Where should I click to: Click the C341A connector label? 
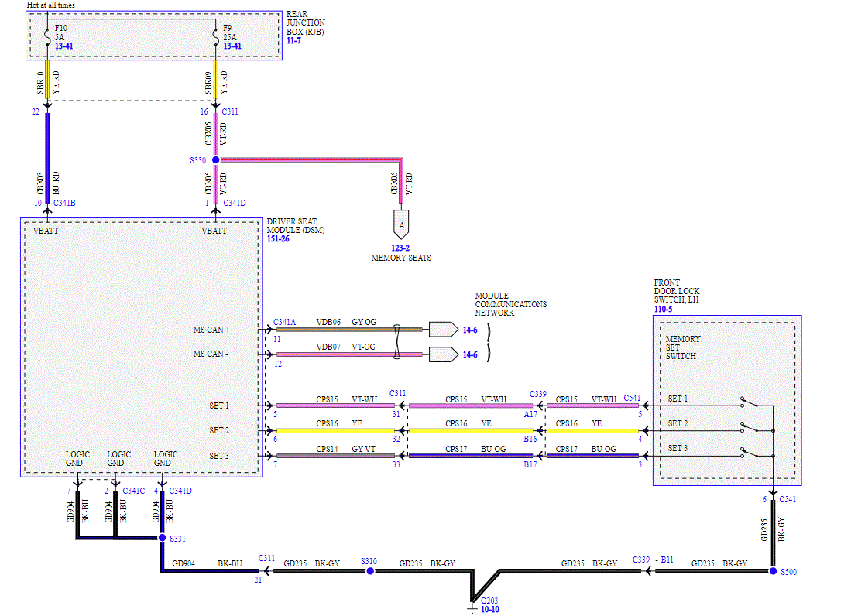tap(284, 322)
